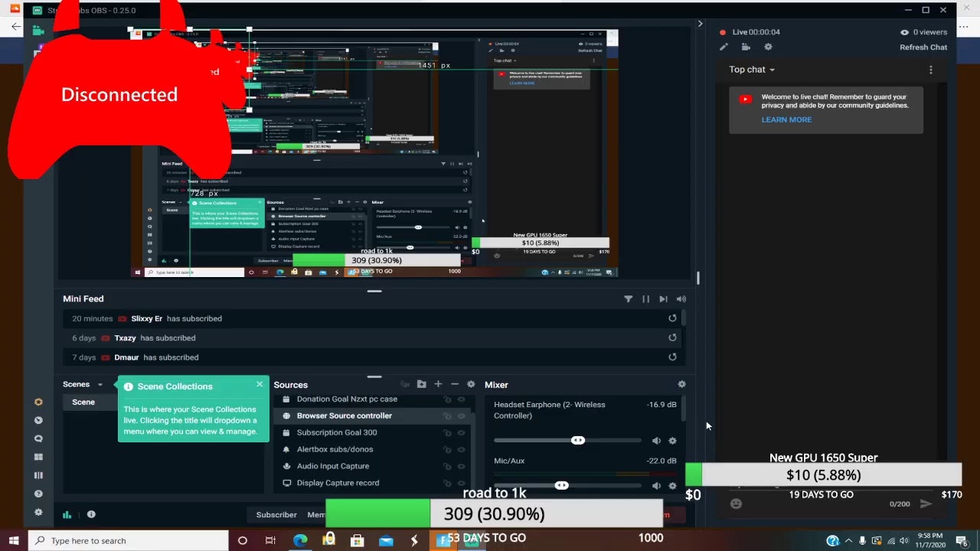The height and width of the screenshot is (551, 980).
Task: Show hidden system tray icons
Action: pyautogui.click(x=848, y=540)
